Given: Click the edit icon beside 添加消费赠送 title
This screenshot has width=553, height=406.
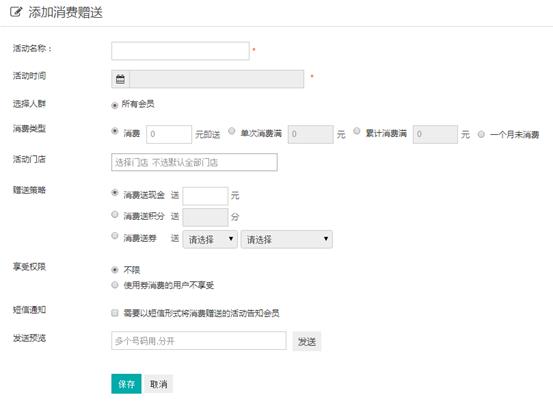Looking at the screenshot, I should pos(16,12).
